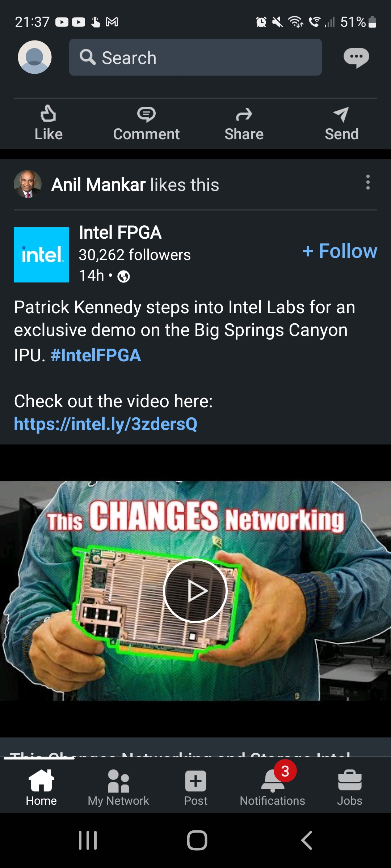Tap the Search field

pos(195,57)
